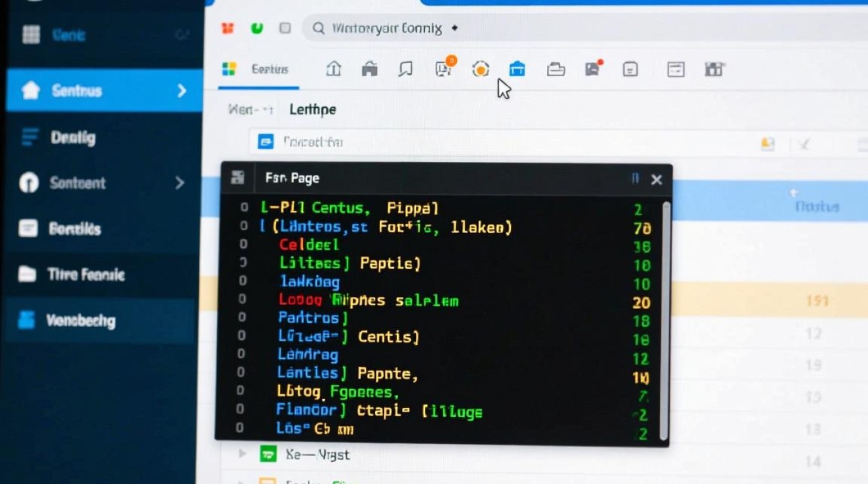
Task: Open the briefcase icon in the toolbar
Action: point(556,69)
